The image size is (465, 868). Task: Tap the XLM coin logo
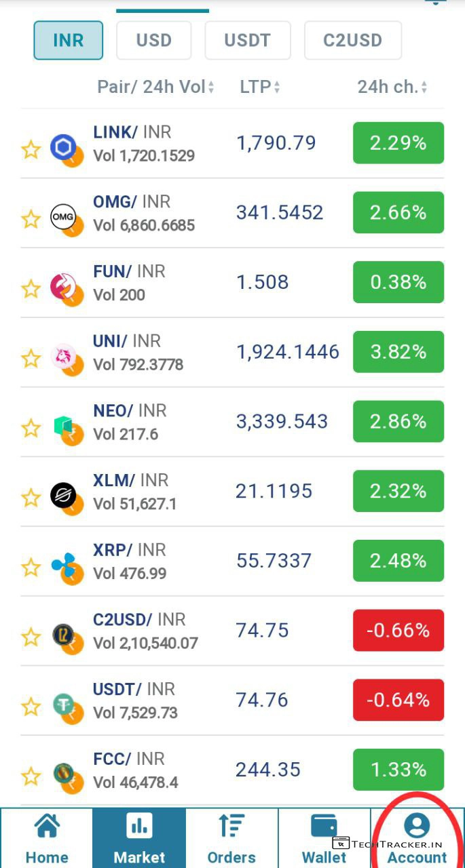pyautogui.click(x=63, y=495)
